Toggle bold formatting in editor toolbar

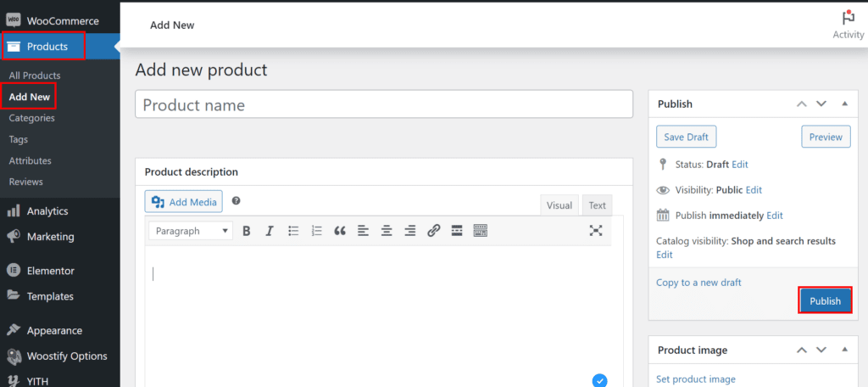(247, 231)
